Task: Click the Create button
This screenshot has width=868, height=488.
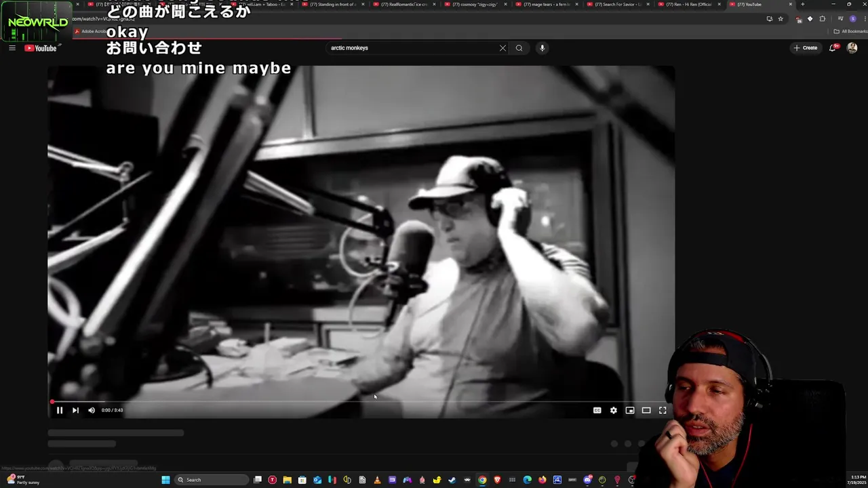Action: pos(806,48)
